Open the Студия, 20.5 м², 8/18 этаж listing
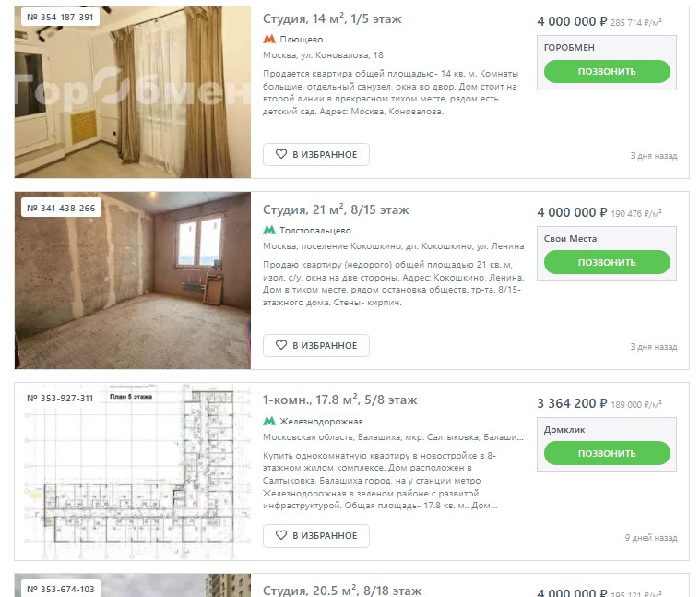The height and width of the screenshot is (597, 700). tap(342, 591)
